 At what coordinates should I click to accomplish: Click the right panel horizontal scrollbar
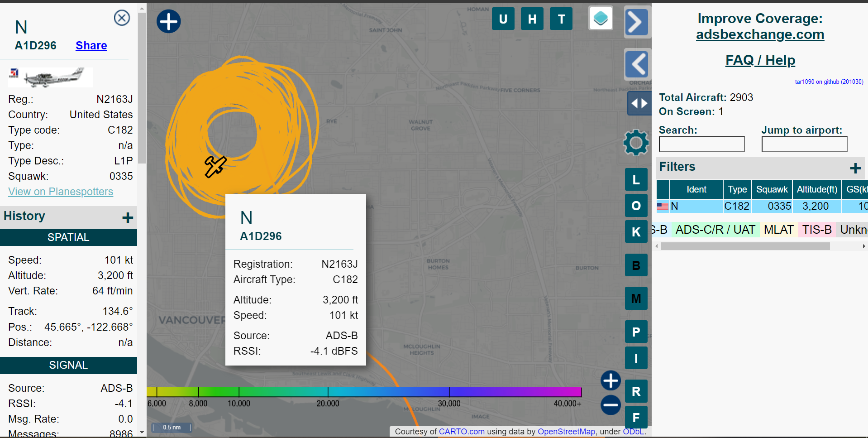tap(745, 246)
